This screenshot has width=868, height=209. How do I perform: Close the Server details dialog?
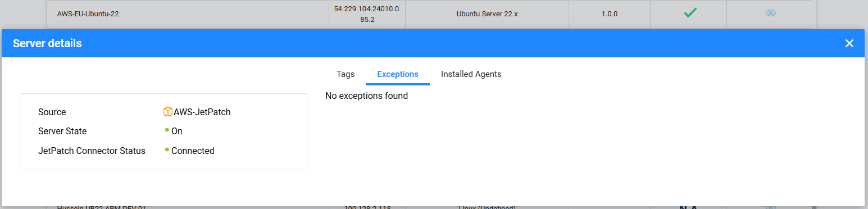[849, 43]
